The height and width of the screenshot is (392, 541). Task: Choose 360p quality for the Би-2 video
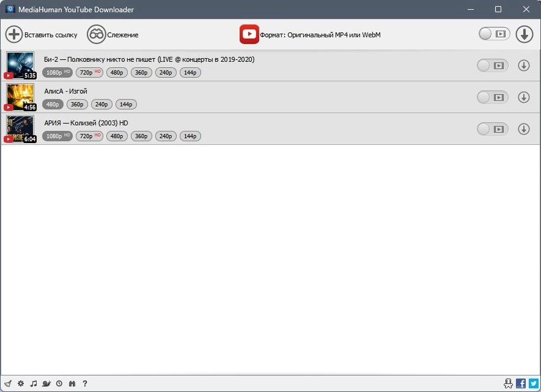click(x=141, y=72)
